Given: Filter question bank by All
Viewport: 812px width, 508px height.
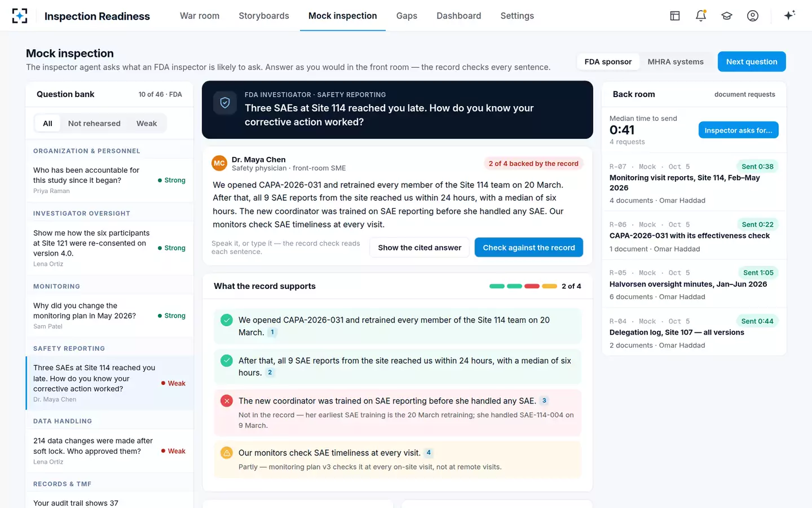Looking at the screenshot, I should pyautogui.click(x=48, y=124).
